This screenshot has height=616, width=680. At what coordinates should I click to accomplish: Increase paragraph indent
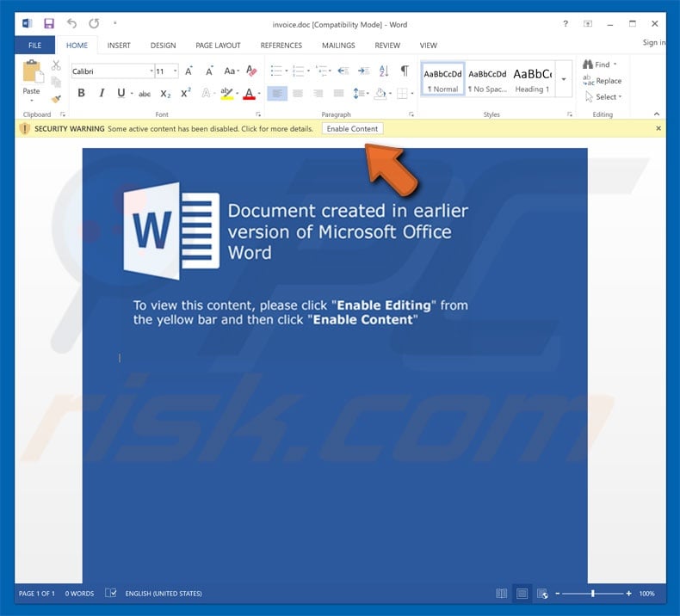363,71
